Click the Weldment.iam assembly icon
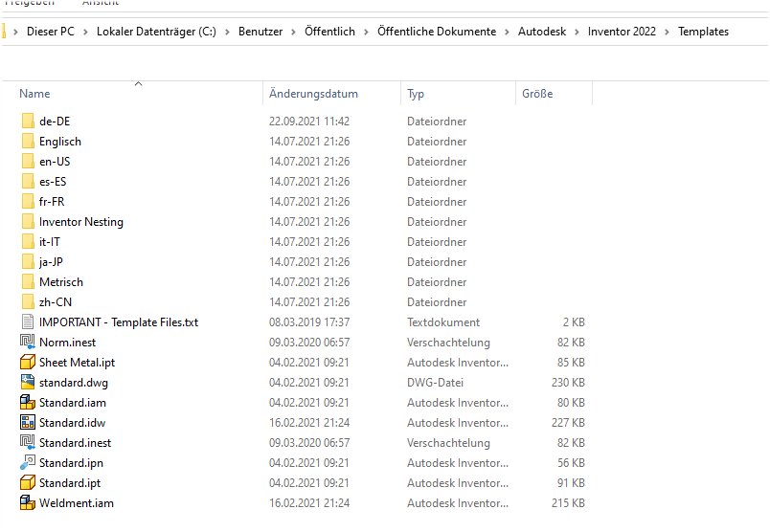This screenshot has height=532, width=770. [x=28, y=502]
